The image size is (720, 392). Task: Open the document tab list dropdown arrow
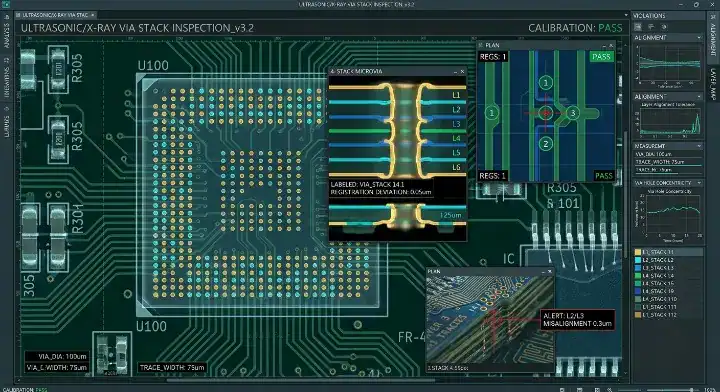pos(626,15)
